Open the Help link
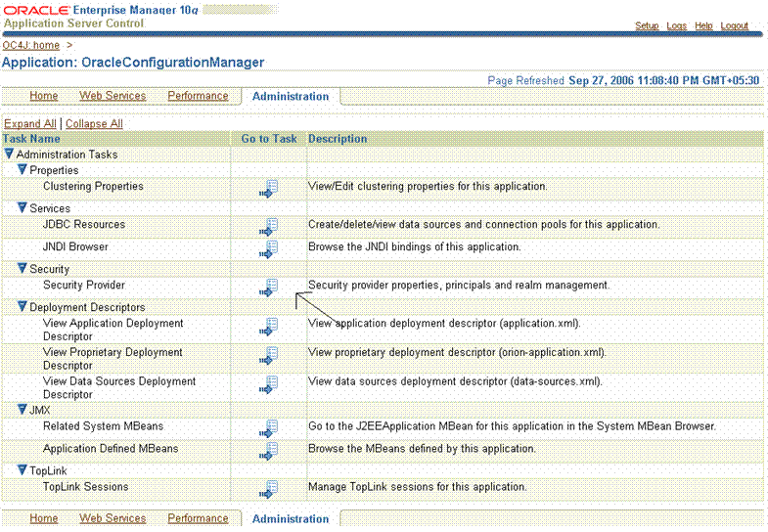Screen dimensions: 768x532 pyautogui.click(x=703, y=26)
